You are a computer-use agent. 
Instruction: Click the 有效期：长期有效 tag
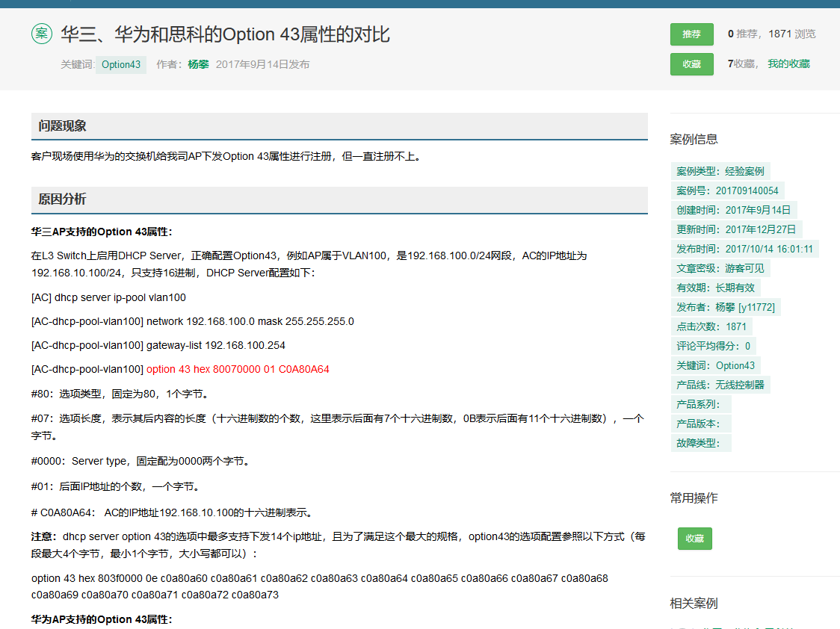[x=715, y=288]
